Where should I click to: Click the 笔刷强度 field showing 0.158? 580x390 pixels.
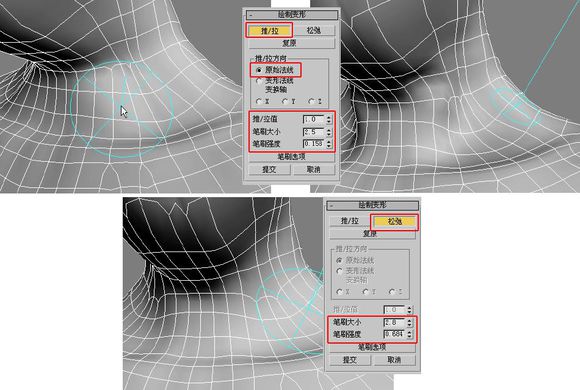pos(313,144)
